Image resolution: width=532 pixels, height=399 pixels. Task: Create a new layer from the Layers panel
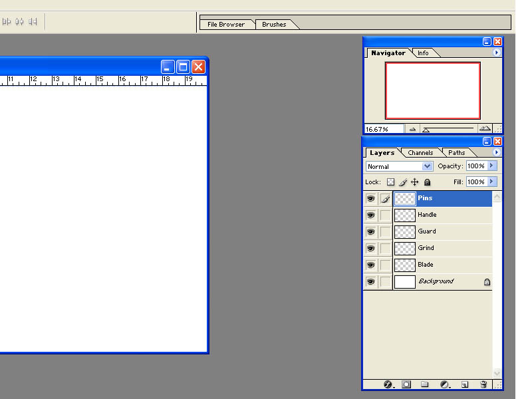(x=465, y=384)
